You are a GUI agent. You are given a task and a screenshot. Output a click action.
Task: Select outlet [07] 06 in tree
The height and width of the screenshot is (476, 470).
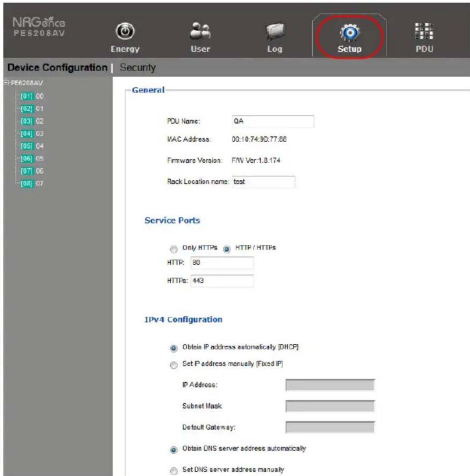[32, 171]
